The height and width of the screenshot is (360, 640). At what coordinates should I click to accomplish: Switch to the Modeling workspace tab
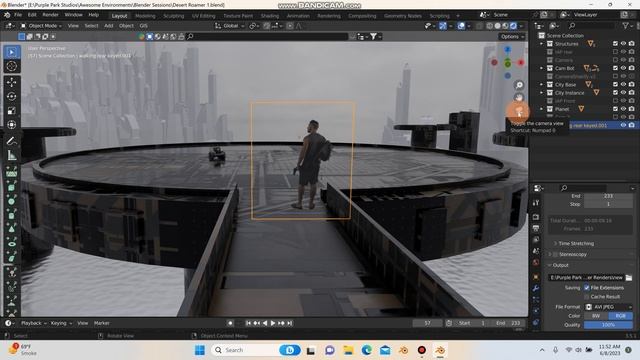(145, 16)
